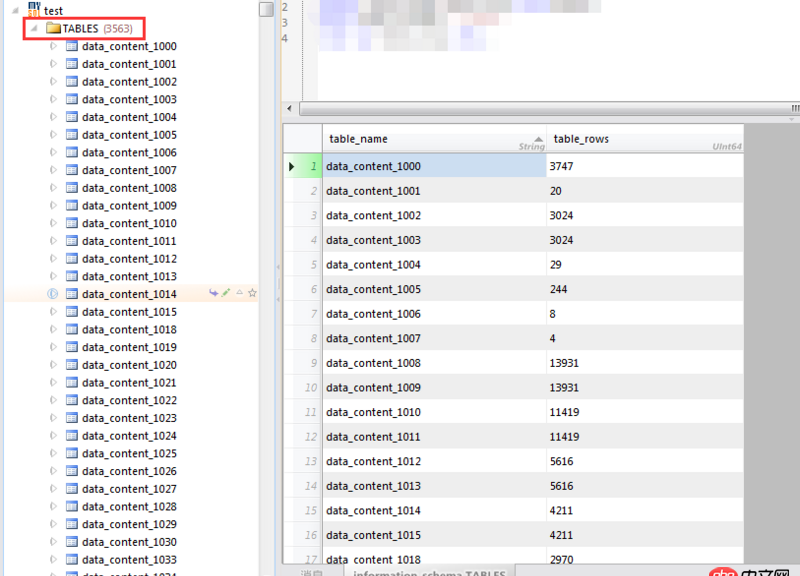The height and width of the screenshot is (576, 800).
Task: Sort by the table_rows column header
Action: (x=645, y=139)
